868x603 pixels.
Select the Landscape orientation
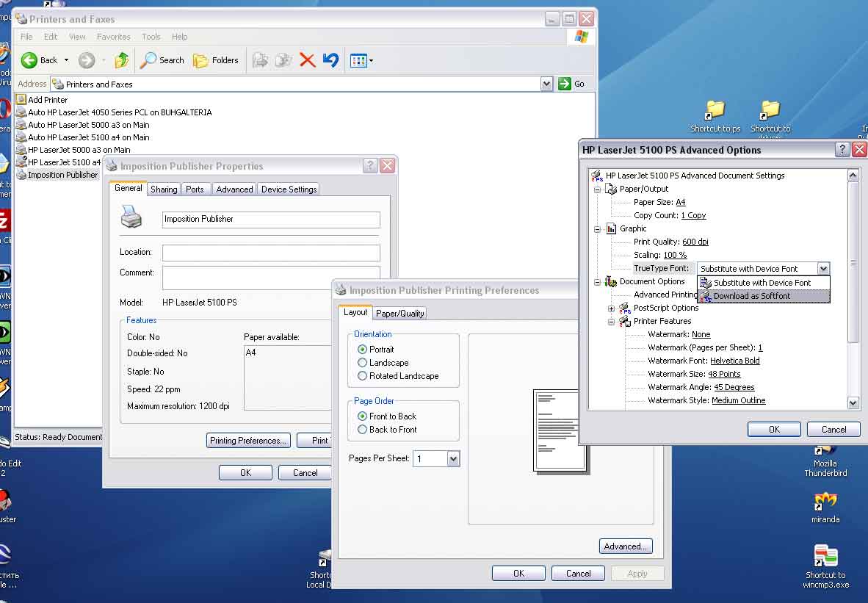(363, 363)
